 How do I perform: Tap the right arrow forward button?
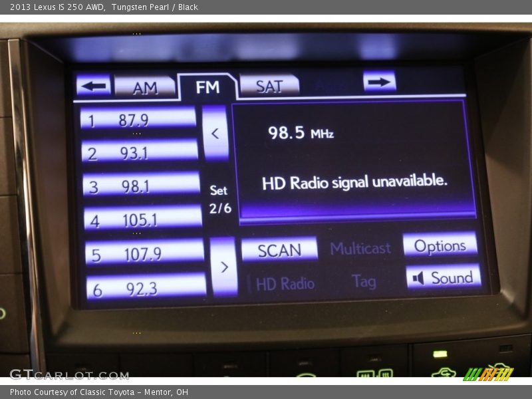379,81
